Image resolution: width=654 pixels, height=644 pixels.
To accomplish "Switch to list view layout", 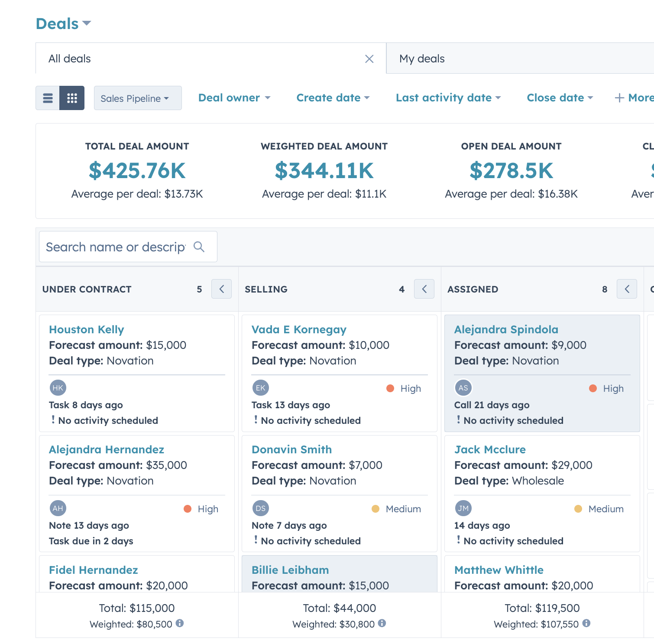I will (48, 98).
